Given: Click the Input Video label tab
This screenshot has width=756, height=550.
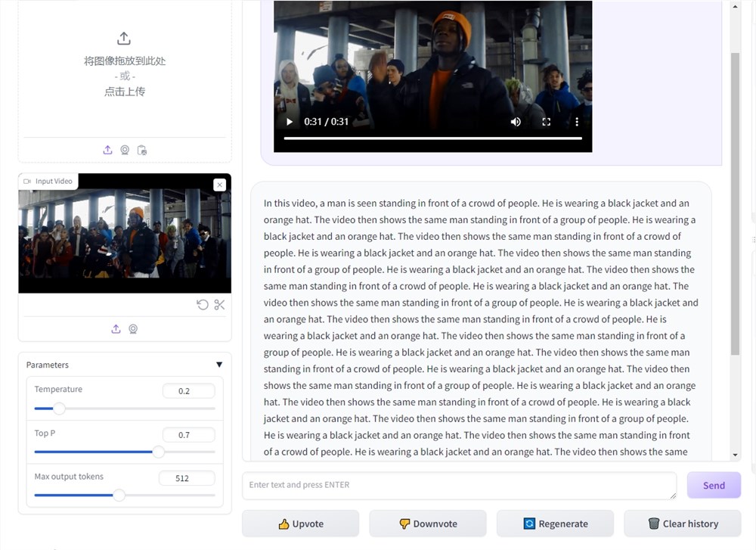Looking at the screenshot, I should pos(48,181).
